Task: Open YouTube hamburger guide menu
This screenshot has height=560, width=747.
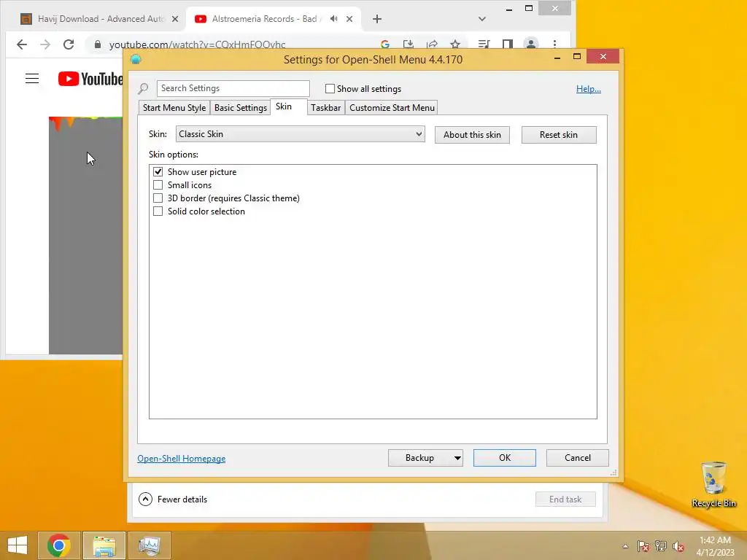Action: pyautogui.click(x=32, y=79)
